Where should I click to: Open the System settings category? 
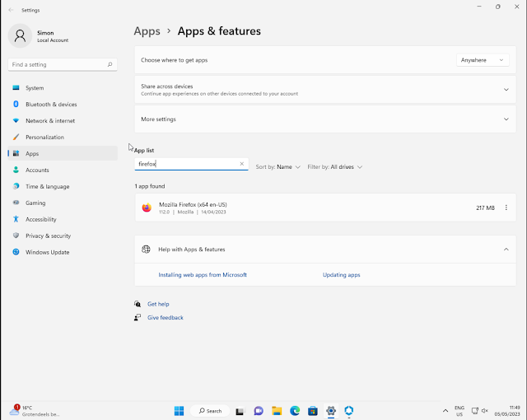tap(63, 87)
